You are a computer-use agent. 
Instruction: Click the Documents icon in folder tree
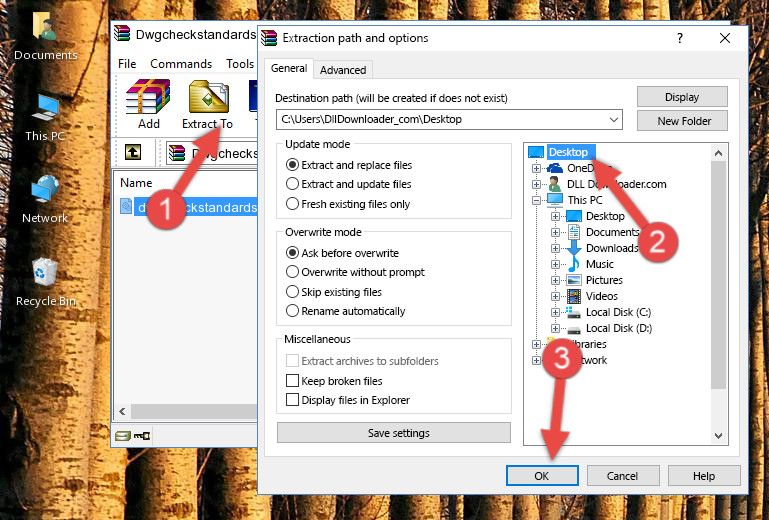(574, 232)
